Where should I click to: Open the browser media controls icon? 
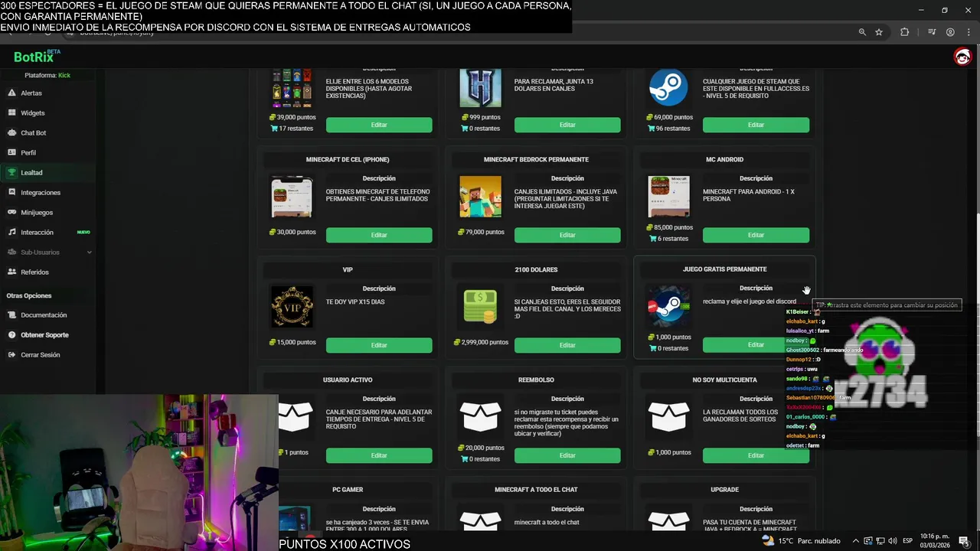932,32
